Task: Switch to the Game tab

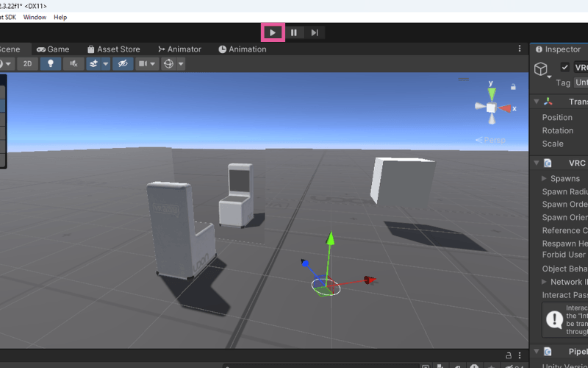Action: pyautogui.click(x=53, y=49)
